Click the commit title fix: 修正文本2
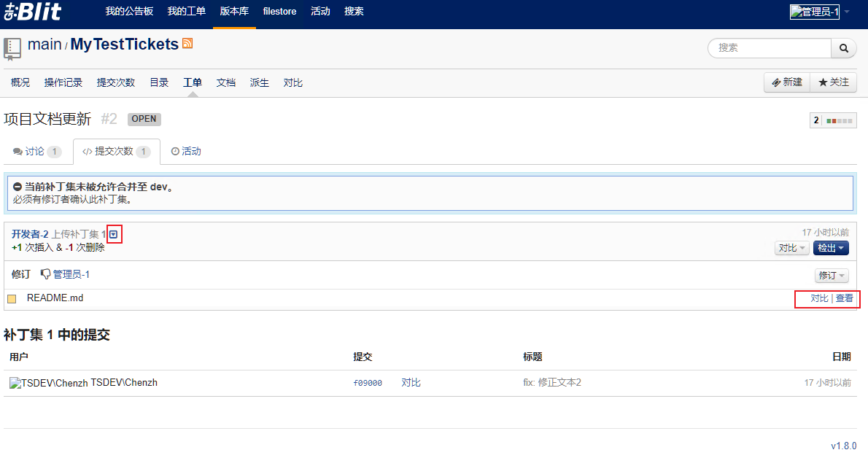This screenshot has height=458, width=868. click(552, 383)
